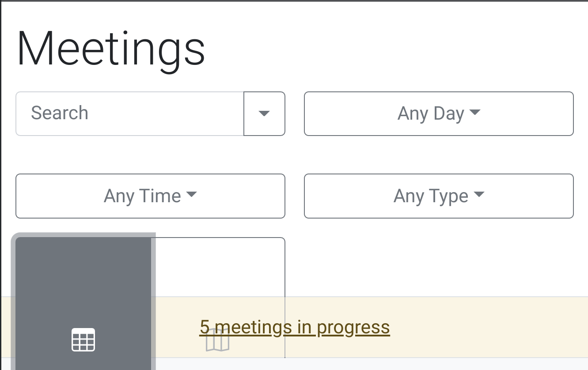Viewport: 588px width, 370px height.
Task: Click inside the Search field
Action: point(128,113)
